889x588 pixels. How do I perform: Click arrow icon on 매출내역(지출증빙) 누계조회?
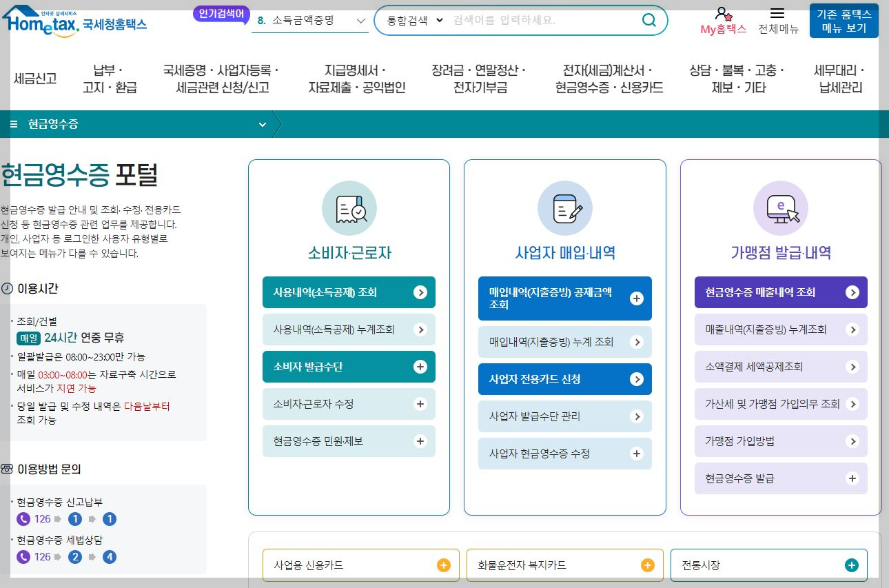(x=852, y=330)
